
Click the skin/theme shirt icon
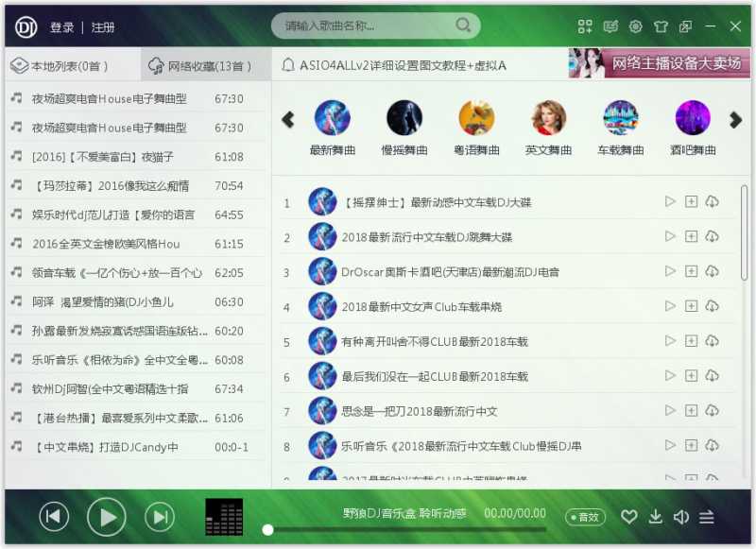pos(660,26)
